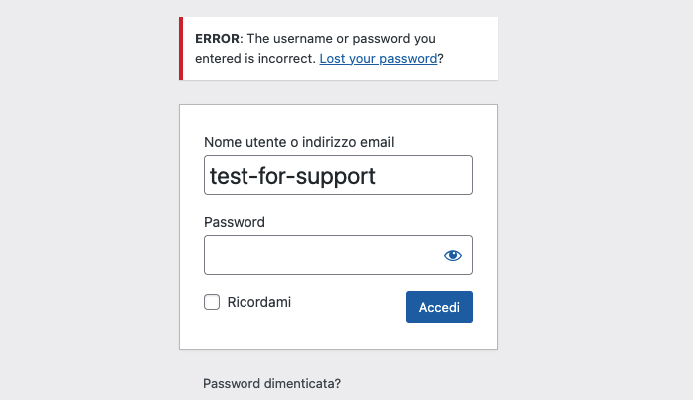Screen dimensions: 693x400
Task: Hit the blue Accedi login button
Action: (439, 307)
